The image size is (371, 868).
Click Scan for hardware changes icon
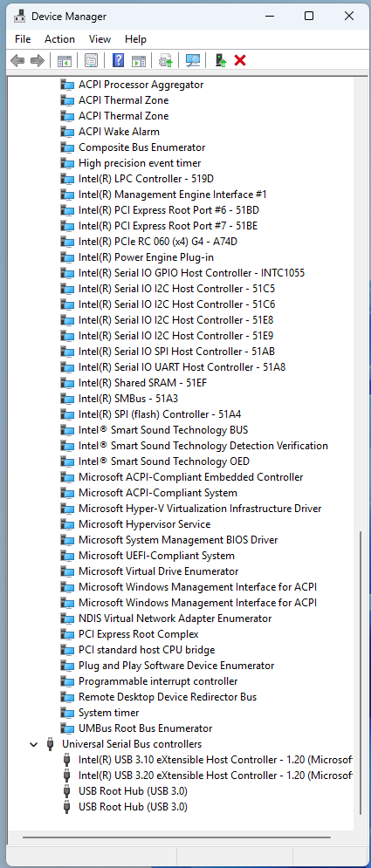(x=193, y=60)
